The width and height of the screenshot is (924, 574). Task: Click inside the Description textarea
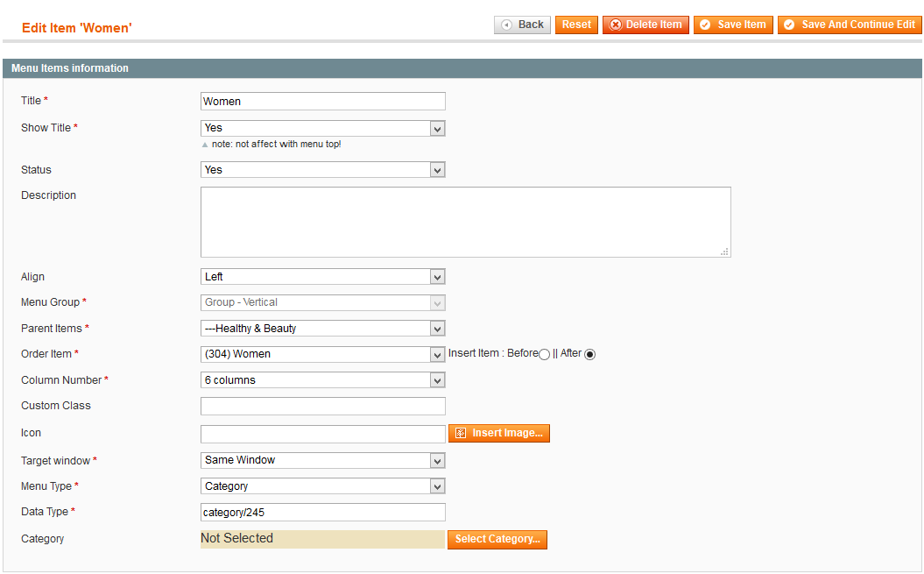click(x=466, y=222)
